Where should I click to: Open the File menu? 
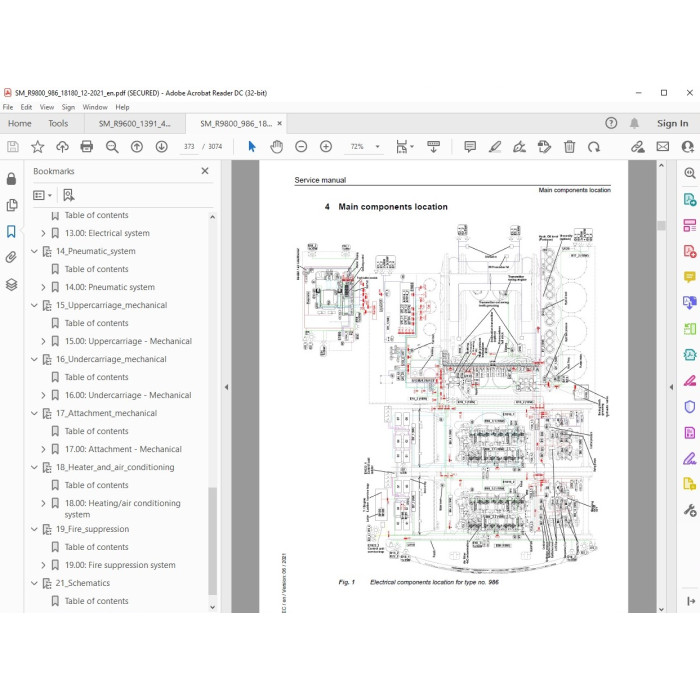pyautogui.click(x=8, y=107)
